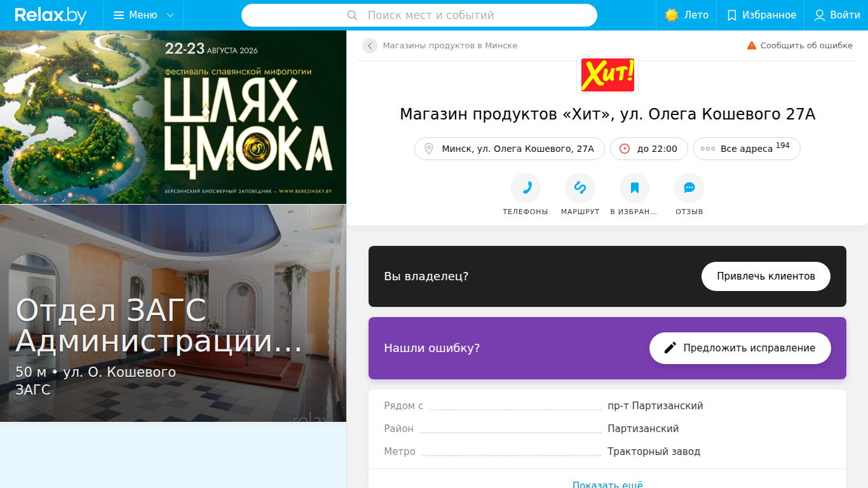Click the Рядом с label
Viewport: 868px width, 488px height.
tap(403, 406)
